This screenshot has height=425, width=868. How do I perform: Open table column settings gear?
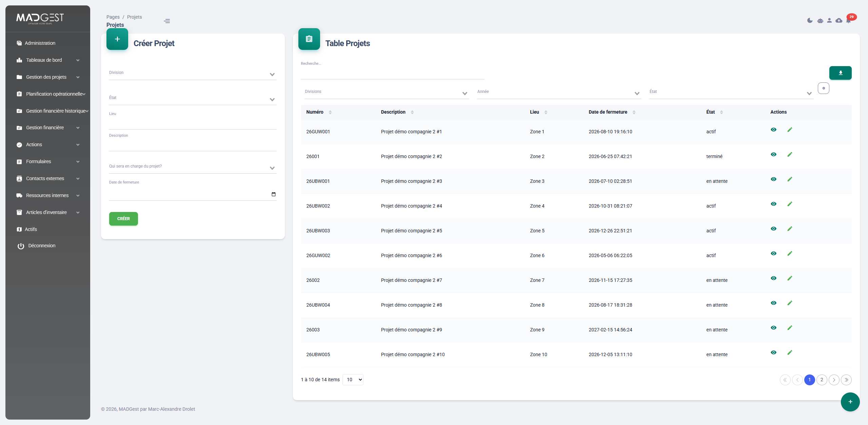tap(824, 88)
